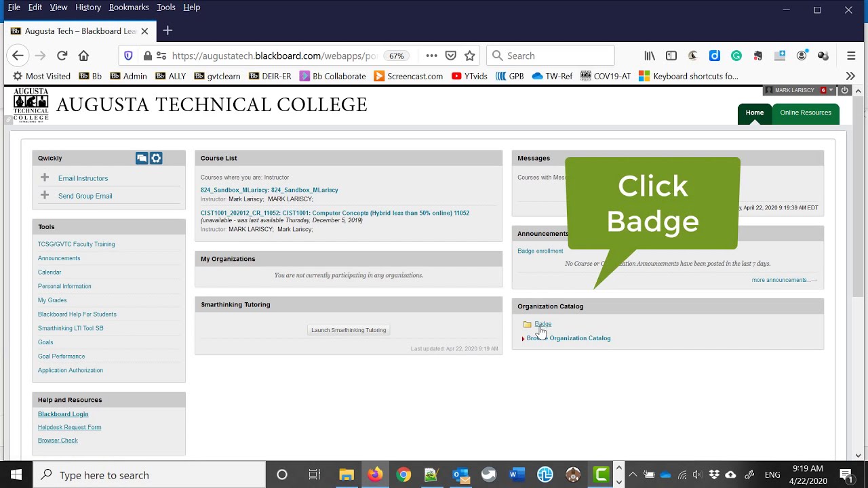Image resolution: width=868 pixels, height=488 pixels.
Task: Click the site padlock icon
Action: [147, 56]
